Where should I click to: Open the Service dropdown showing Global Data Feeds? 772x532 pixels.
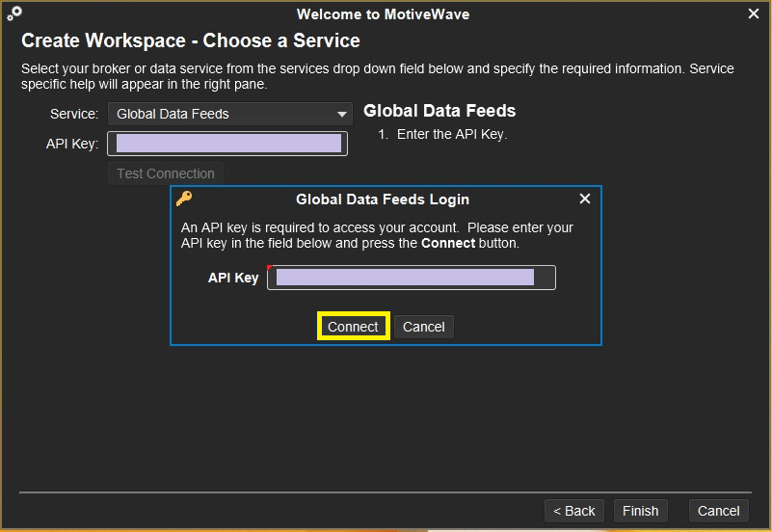pyautogui.click(x=230, y=114)
